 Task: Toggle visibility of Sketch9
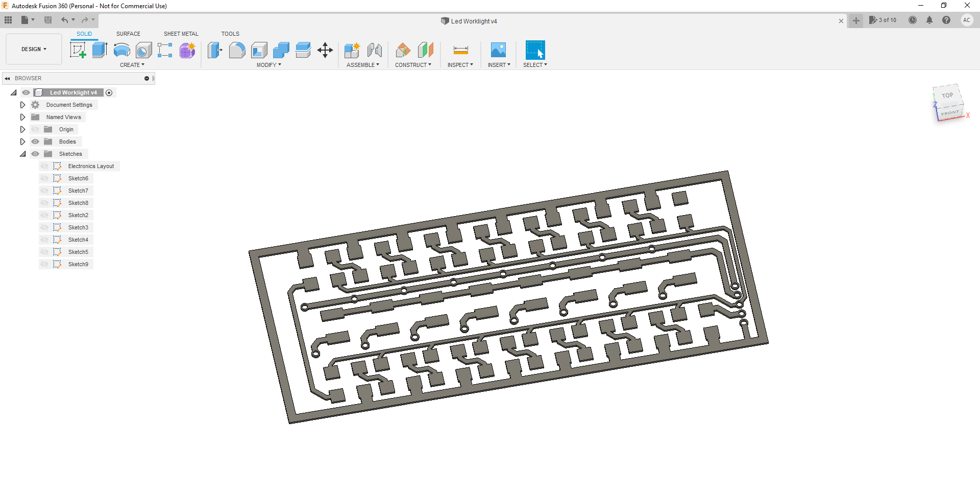(44, 264)
